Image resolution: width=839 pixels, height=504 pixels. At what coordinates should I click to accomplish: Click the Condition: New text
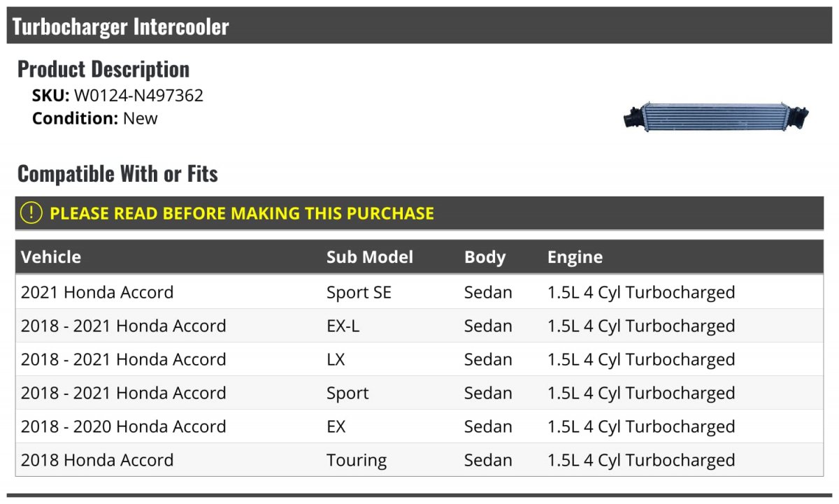(x=95, y=119)
